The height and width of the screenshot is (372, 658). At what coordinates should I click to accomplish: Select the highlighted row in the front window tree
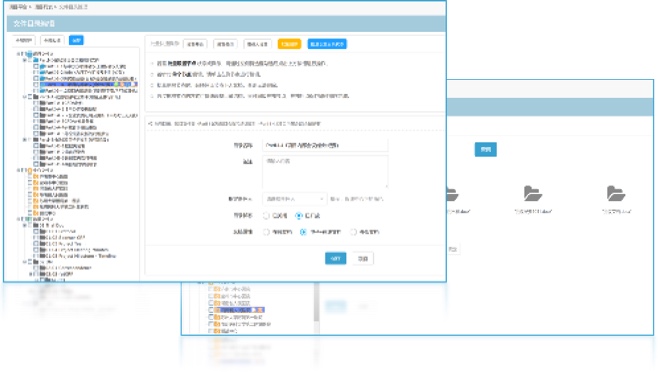(x=88, y=84)
